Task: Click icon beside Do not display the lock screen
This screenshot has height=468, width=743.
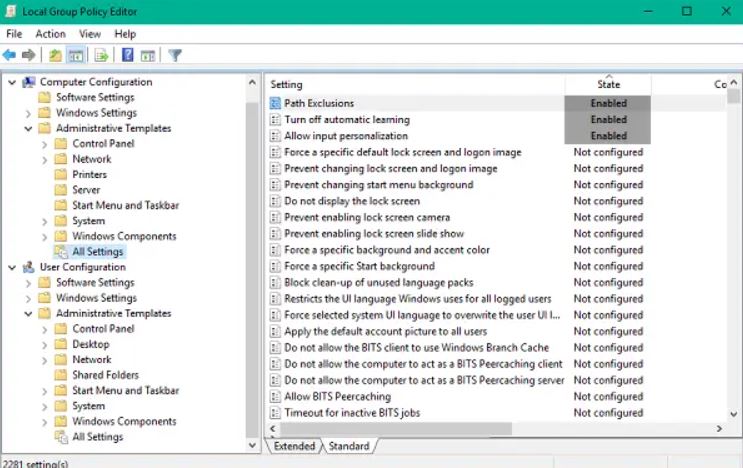Action: (x=275, y=201)
